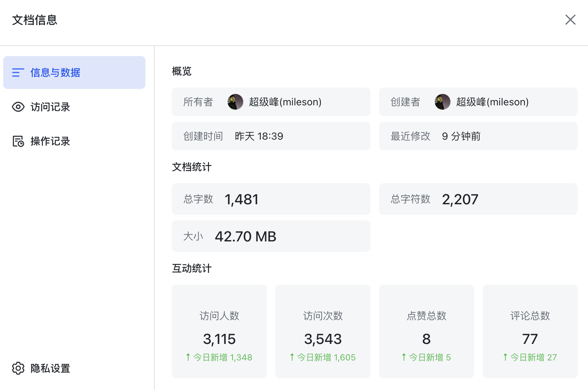Viewport: 588px width, 390px height.
Task: Click the creator's avatar next to 创建者
Action: pos(443,102)
